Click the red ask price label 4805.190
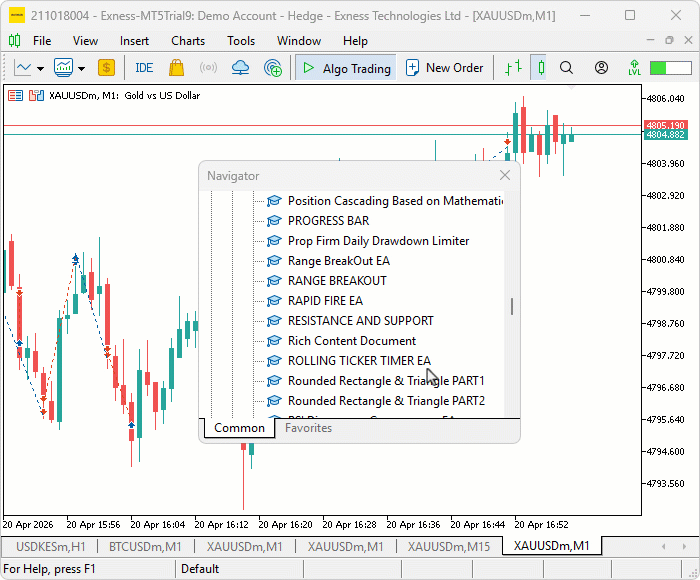The image size is (700, 580). pos(665,125)
